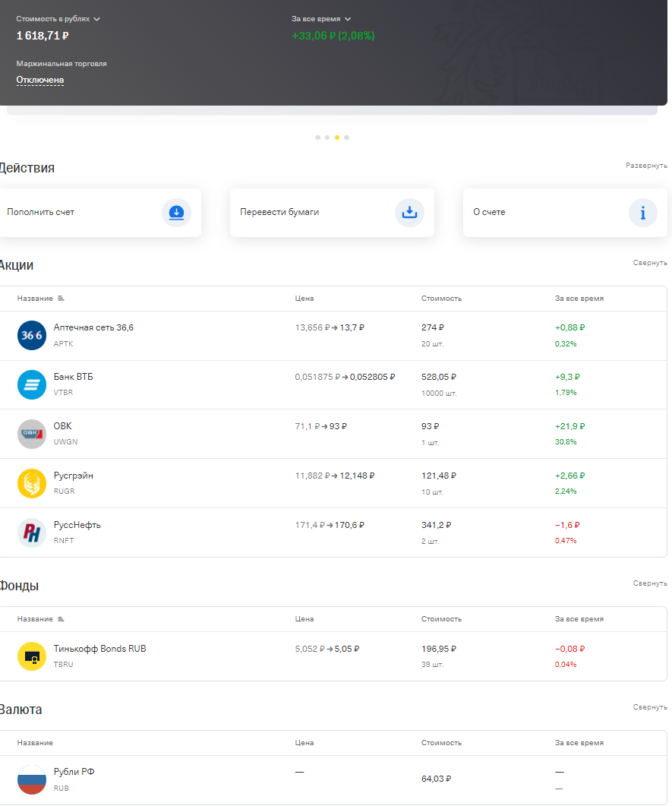Open the Русгрэйн stock name
This screenshot has height=806, width=672.
74,476
